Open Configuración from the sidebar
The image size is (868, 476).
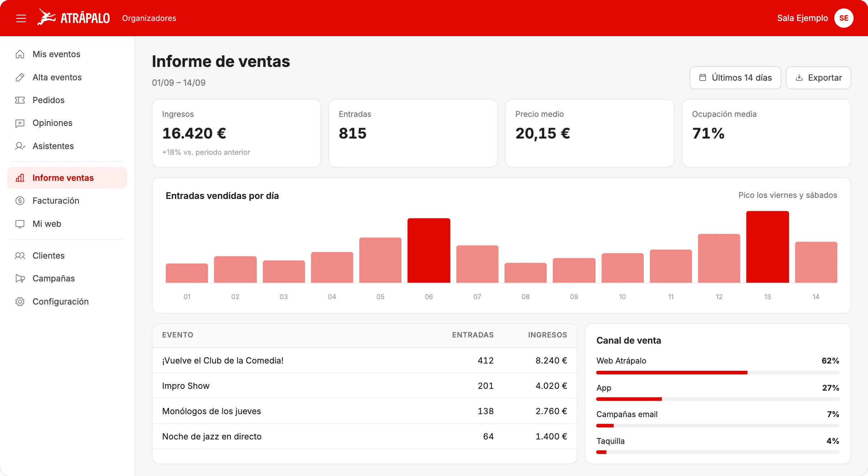click(x=67, y=302)
